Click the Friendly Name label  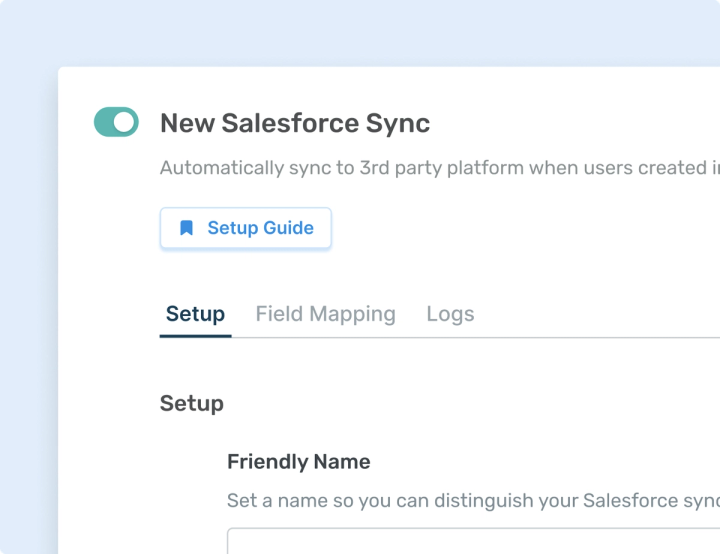(298, 462)
